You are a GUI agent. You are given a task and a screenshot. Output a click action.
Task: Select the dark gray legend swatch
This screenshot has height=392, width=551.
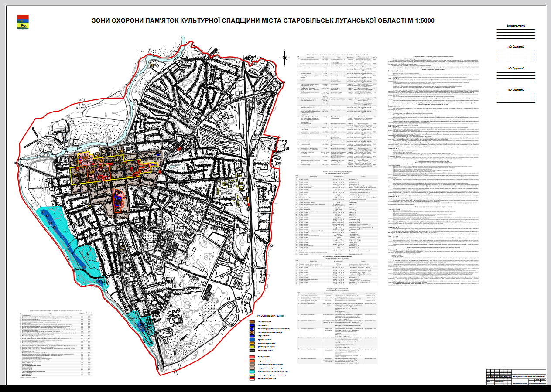point(252,350)
